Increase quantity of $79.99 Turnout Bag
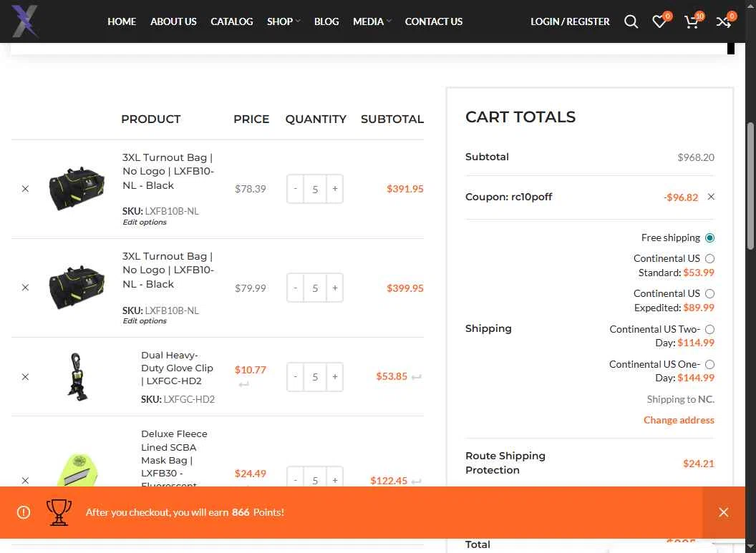 point(334,288)
